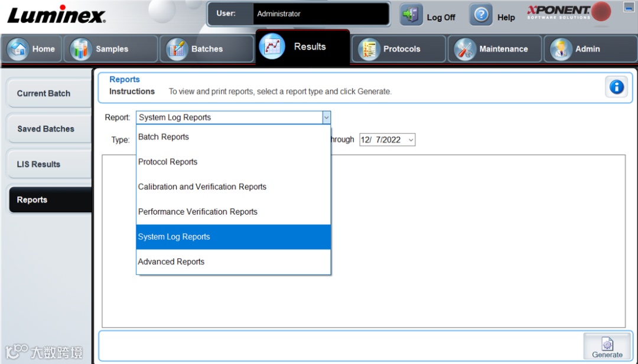The height and width of the screenshot is (364, 638).
Task: Open the Home page icon
Action: [x=18, y=49]
